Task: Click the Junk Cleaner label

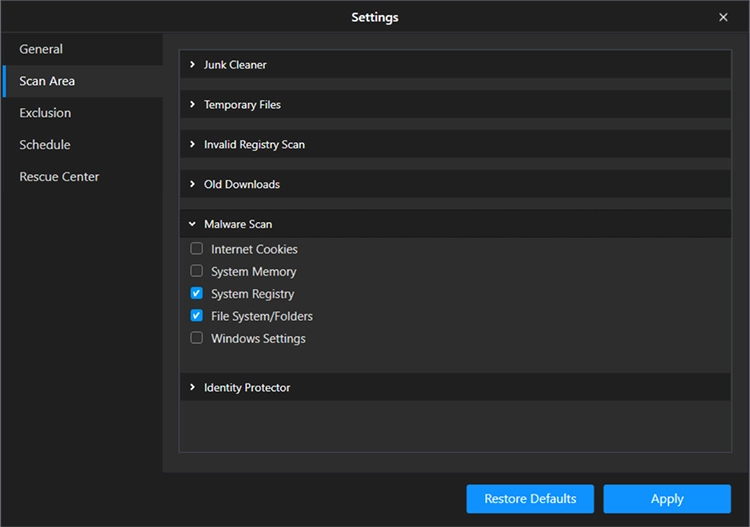Action: 235,65
